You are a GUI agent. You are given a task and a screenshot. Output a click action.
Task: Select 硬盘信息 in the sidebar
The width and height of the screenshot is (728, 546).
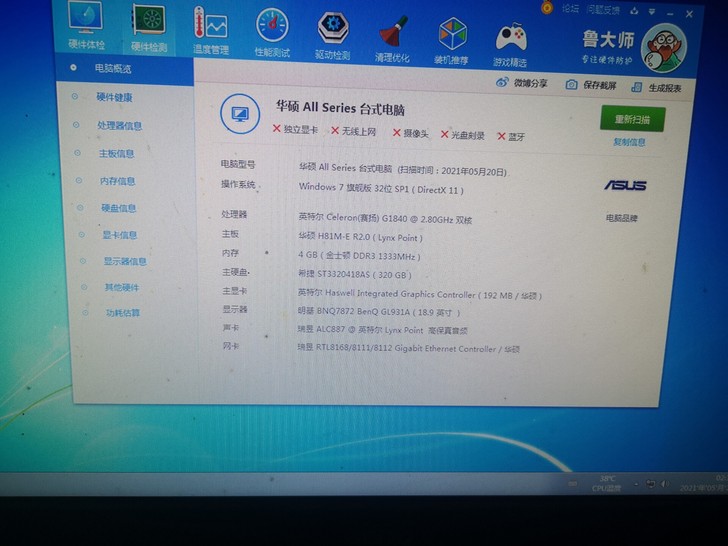[118, 208]
